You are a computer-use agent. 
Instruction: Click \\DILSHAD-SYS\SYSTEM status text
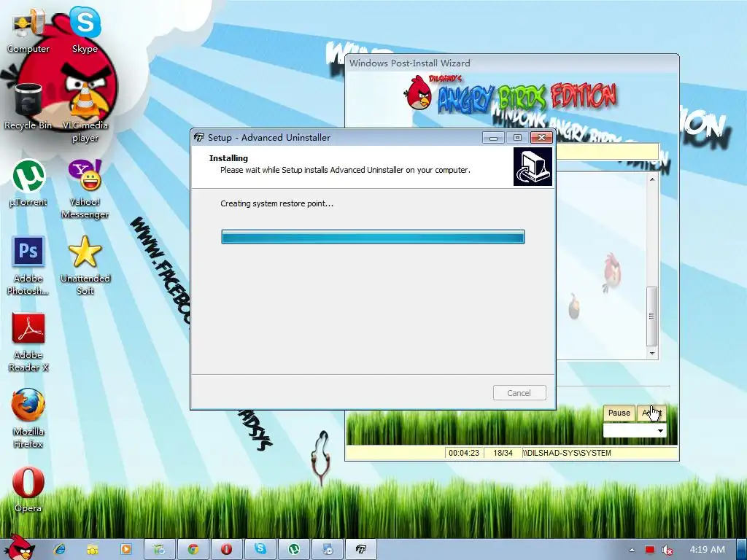pyautogui.click(x=567, y=453)
